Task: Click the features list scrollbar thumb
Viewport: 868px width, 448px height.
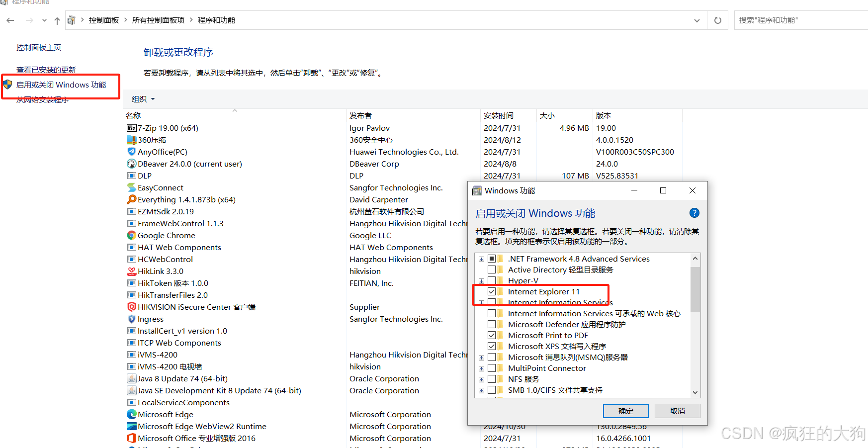Action: (x=695, y=289)
